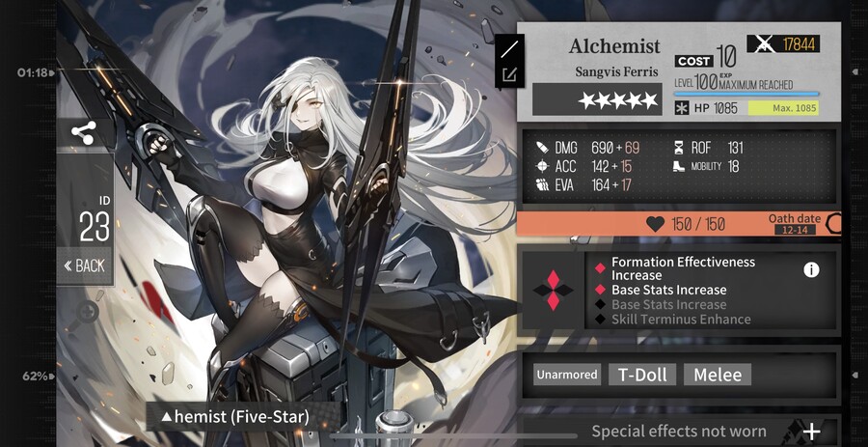Go back with the BACK button

[x=85, y=265]
